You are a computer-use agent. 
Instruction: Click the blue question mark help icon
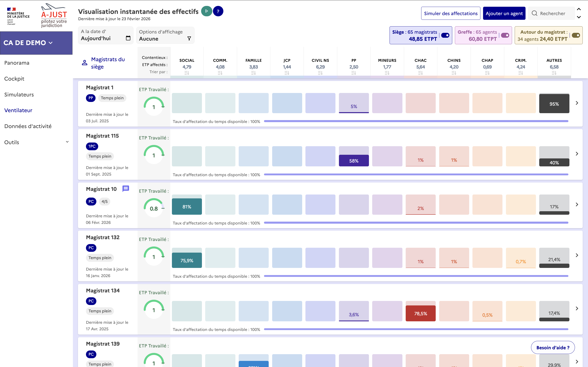pos(218,11)
